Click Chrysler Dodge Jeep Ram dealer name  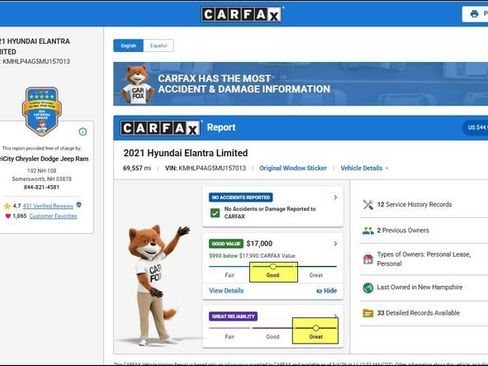click(44, 159)
